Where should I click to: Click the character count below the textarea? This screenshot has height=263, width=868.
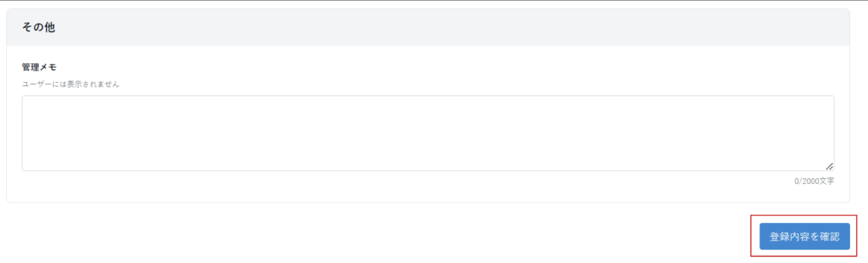pyautogui.click(x=814, y=181)
